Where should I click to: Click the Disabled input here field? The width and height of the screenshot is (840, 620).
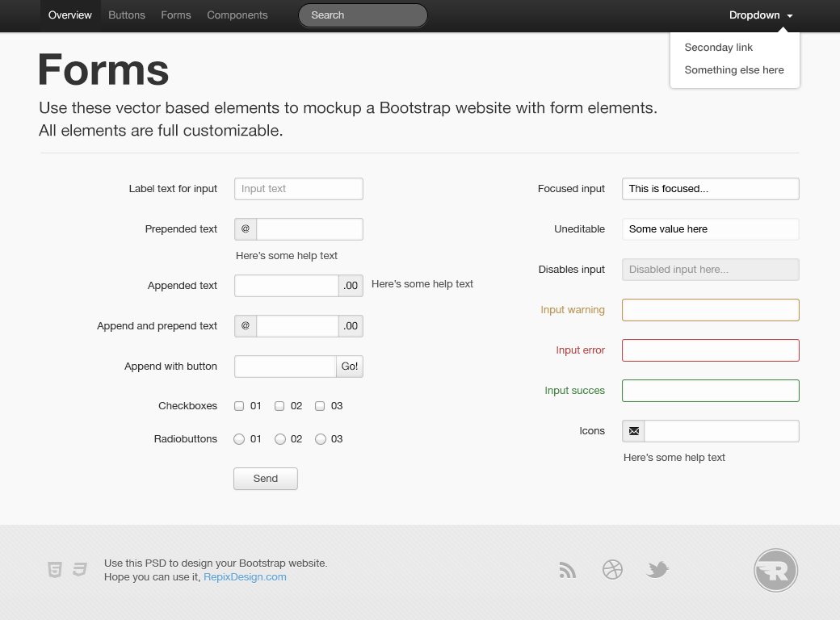pyautogui.click(x=710, y=270)
